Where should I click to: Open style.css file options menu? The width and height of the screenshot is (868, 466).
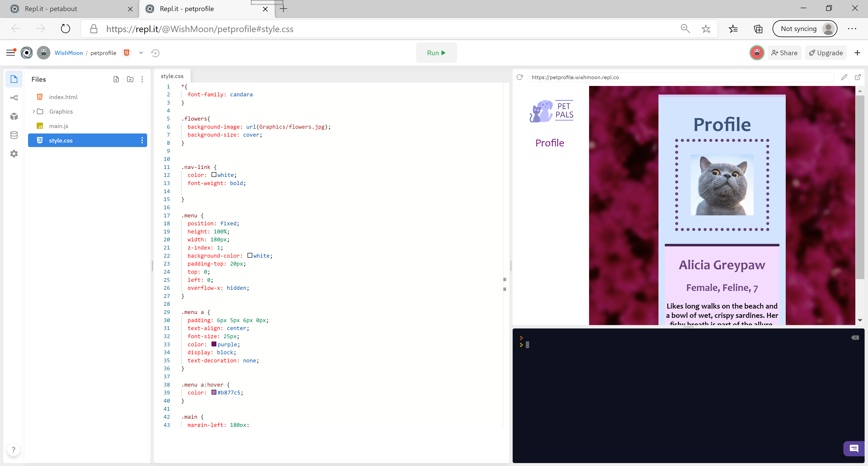point(142,140)
